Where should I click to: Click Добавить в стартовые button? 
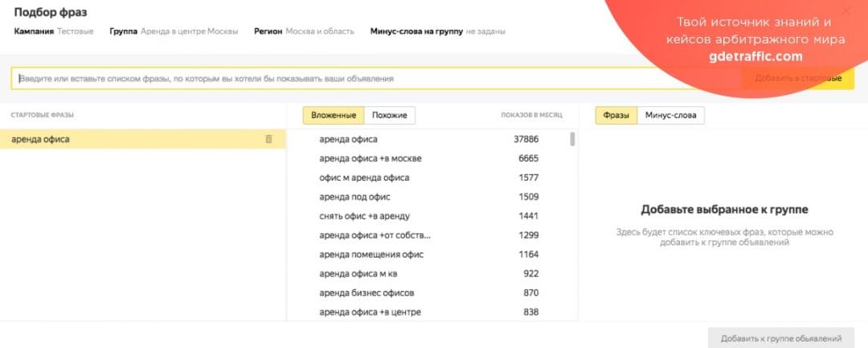point(798,79)
